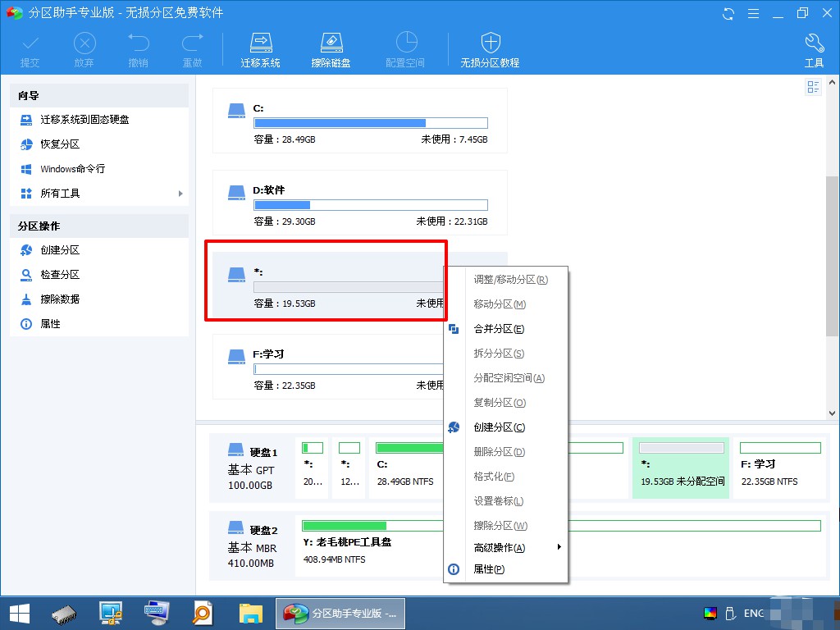
Task: Click the refresh icon in title bar
Action: (x=728, y=13)
